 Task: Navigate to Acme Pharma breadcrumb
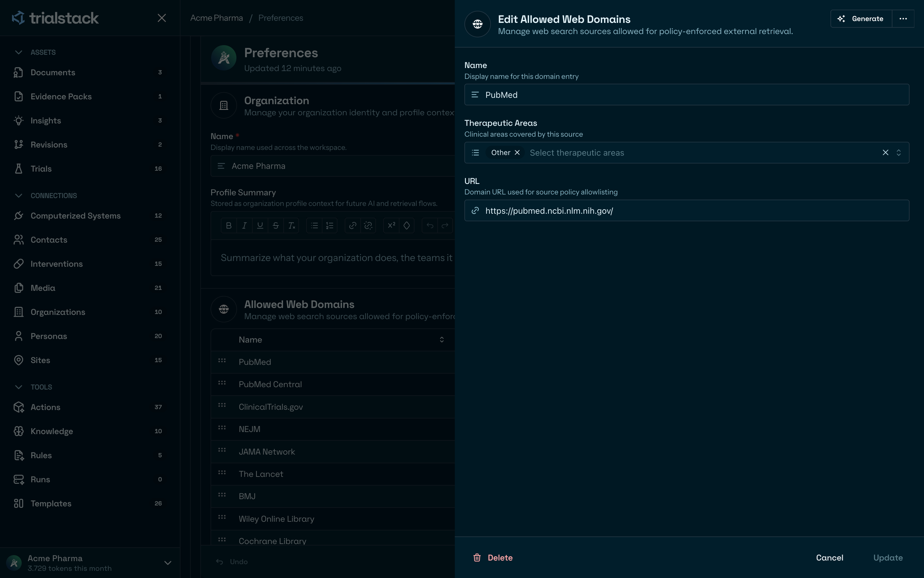tap(217, 18)
